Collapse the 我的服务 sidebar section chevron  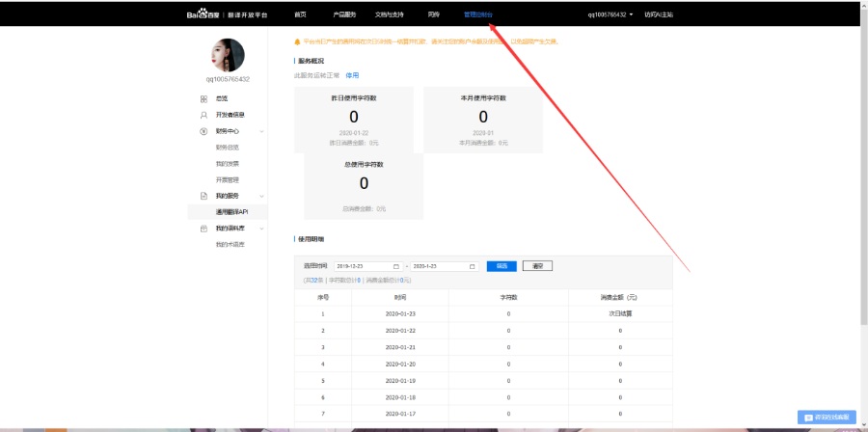261,196
